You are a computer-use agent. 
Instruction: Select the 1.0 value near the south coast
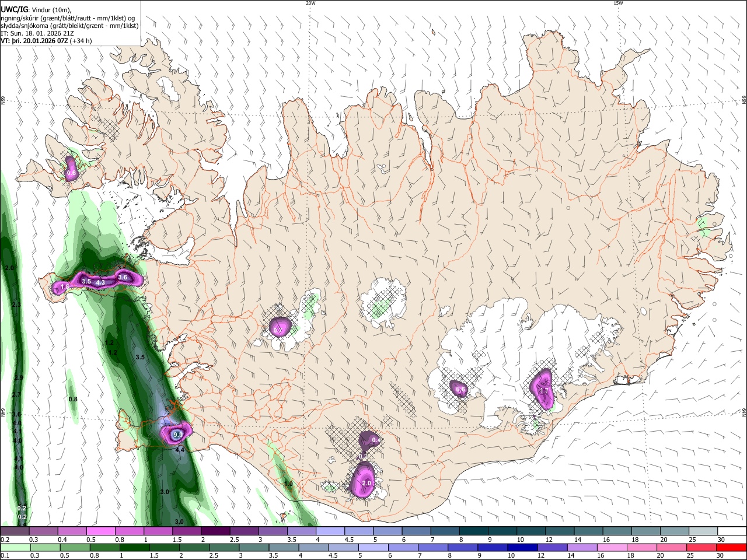288,484
